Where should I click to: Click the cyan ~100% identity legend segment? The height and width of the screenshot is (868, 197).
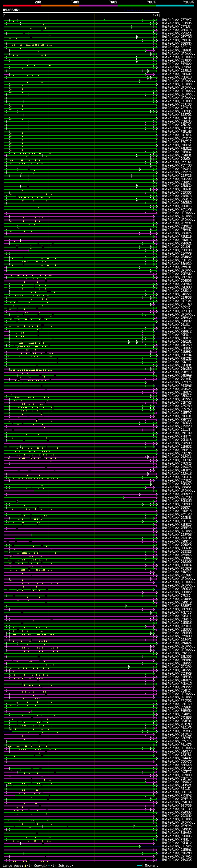click(175, 6)
